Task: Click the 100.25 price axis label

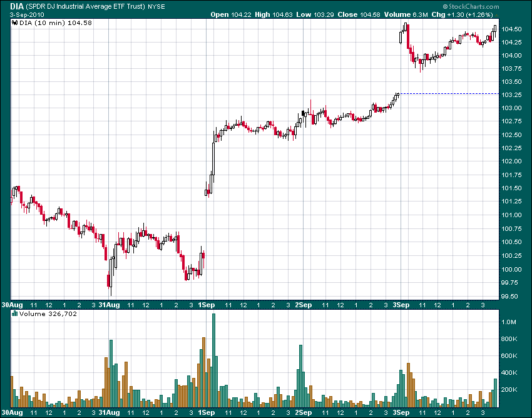Action: point(511,256)
